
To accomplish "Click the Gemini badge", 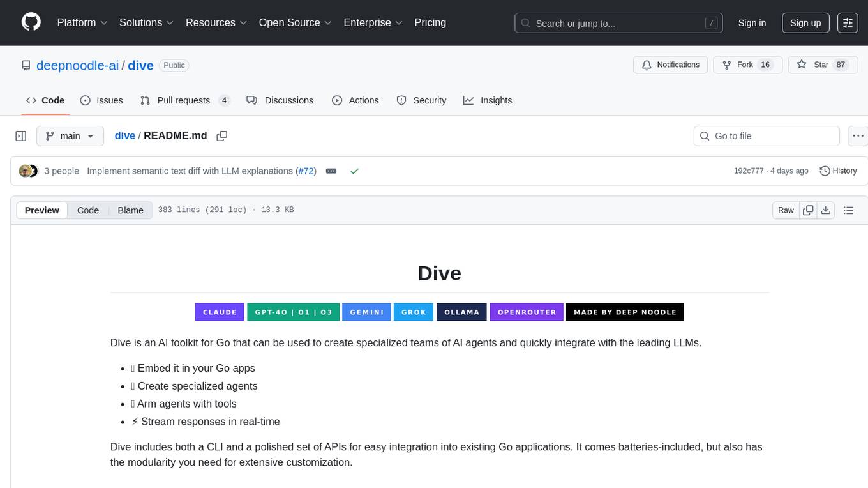I will click(366, 312).
